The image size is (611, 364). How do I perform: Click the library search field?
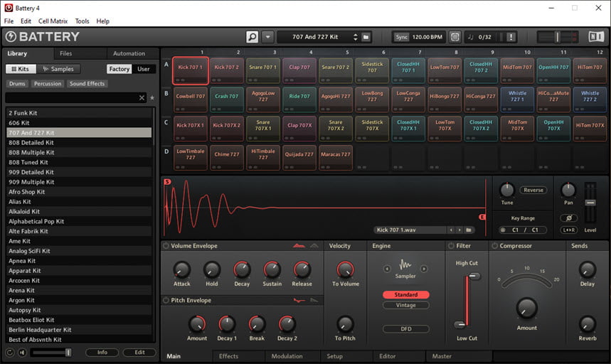(x=72, y=97)
